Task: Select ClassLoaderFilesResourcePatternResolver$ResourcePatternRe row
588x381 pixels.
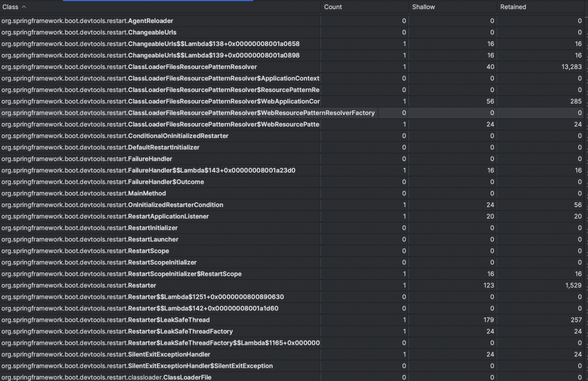Action: tap(292, 90)
